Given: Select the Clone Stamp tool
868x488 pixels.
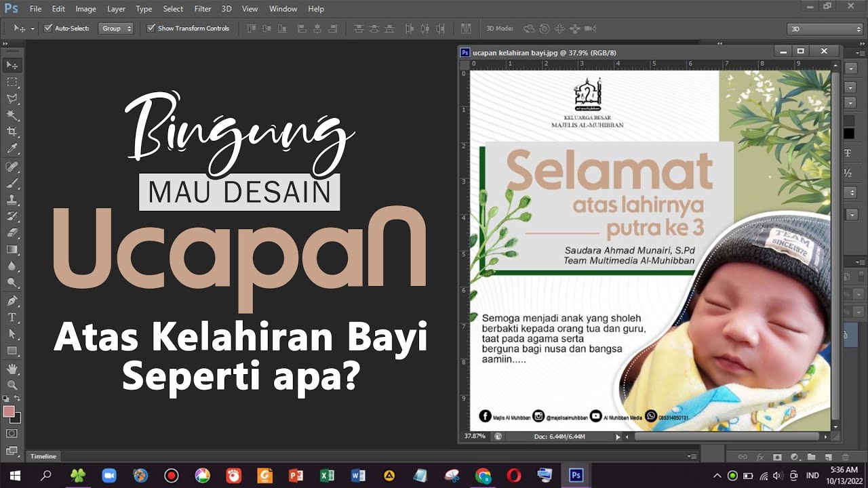Looking at the screenshot, I should click(x=12, y=200).
